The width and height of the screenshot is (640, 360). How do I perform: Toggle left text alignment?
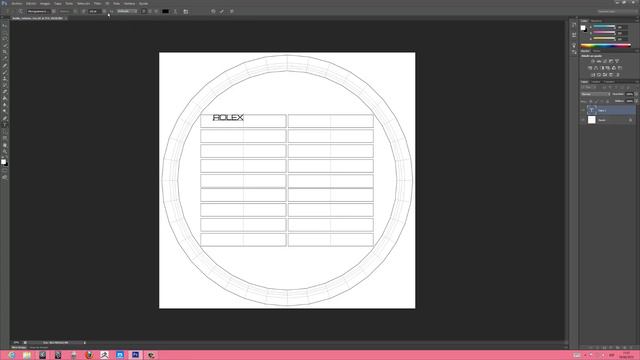(144, 11)
